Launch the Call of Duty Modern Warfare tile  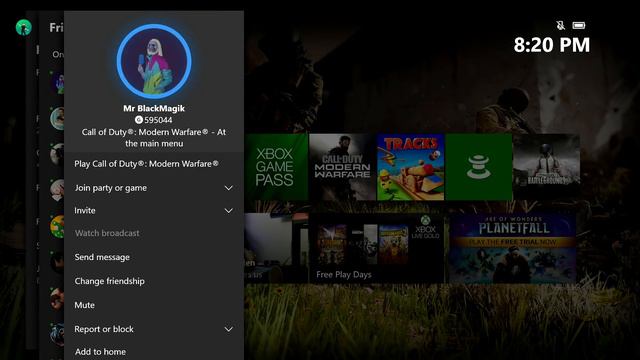(x=342, y=167)
